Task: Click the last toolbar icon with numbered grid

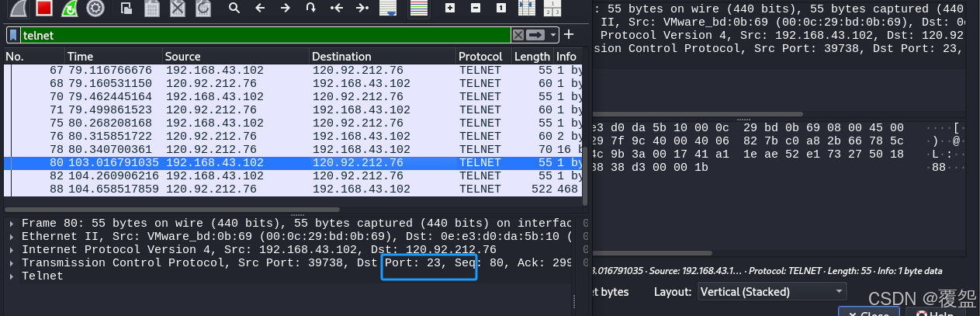Action: click(552, 8)
